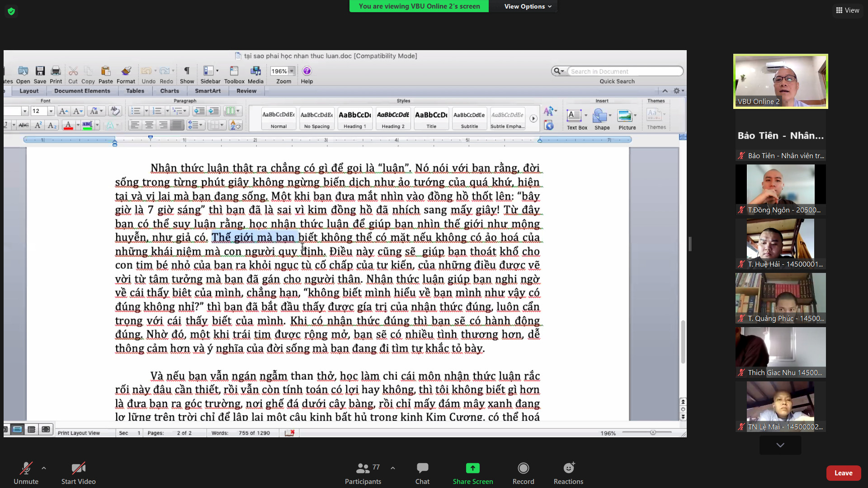Screen dimensions: 868x488
Task: Toggle subscript formatting
Action: (x=52, y=125)
